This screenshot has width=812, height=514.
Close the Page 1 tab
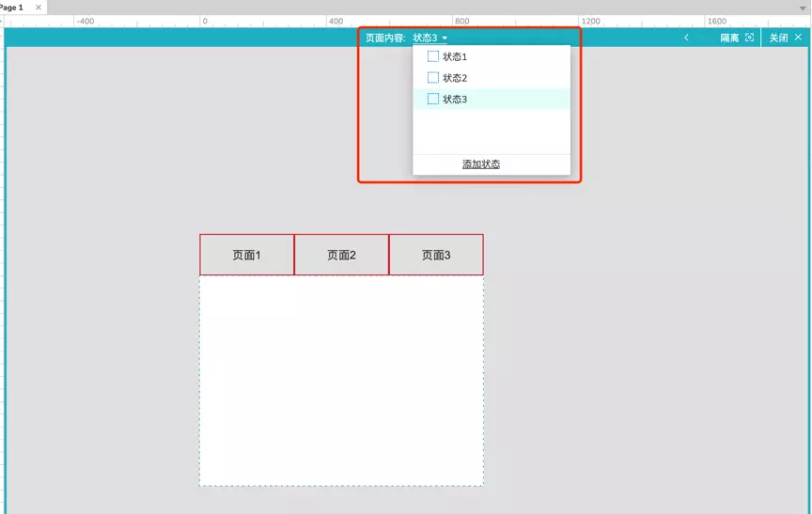pos(39,8)
